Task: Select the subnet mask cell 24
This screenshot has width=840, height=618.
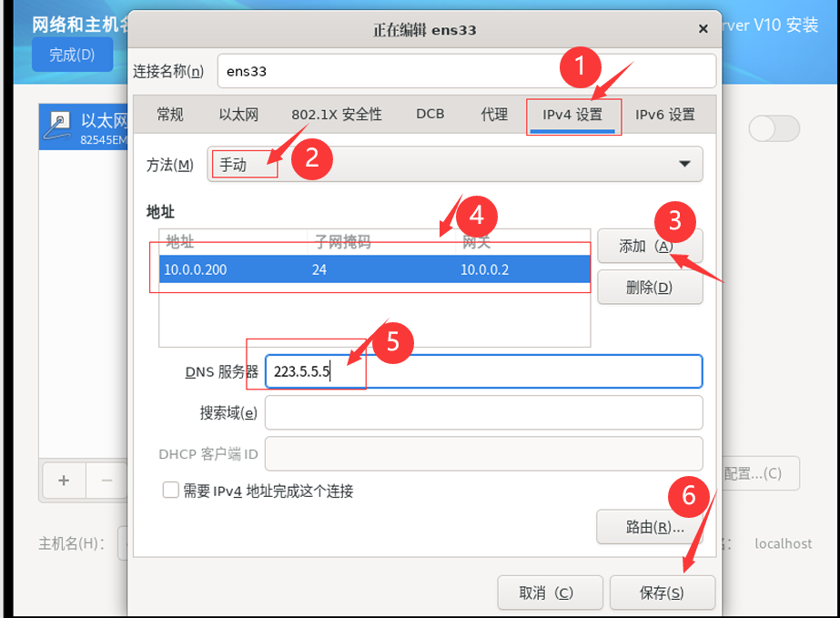Action: click(319, 269)
